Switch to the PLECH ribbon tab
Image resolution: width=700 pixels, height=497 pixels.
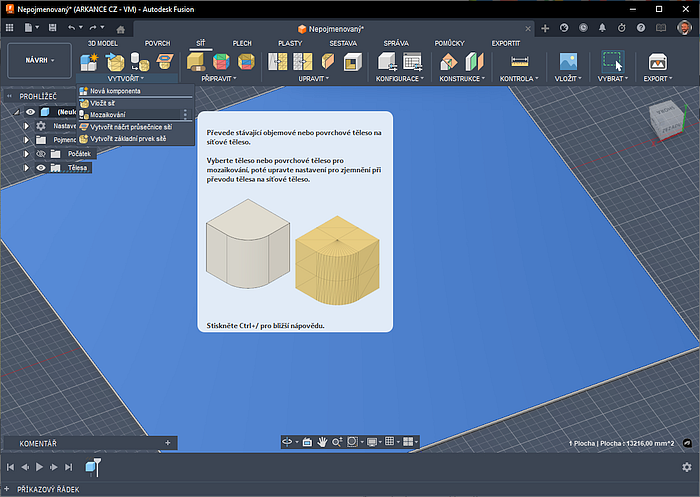242,44
